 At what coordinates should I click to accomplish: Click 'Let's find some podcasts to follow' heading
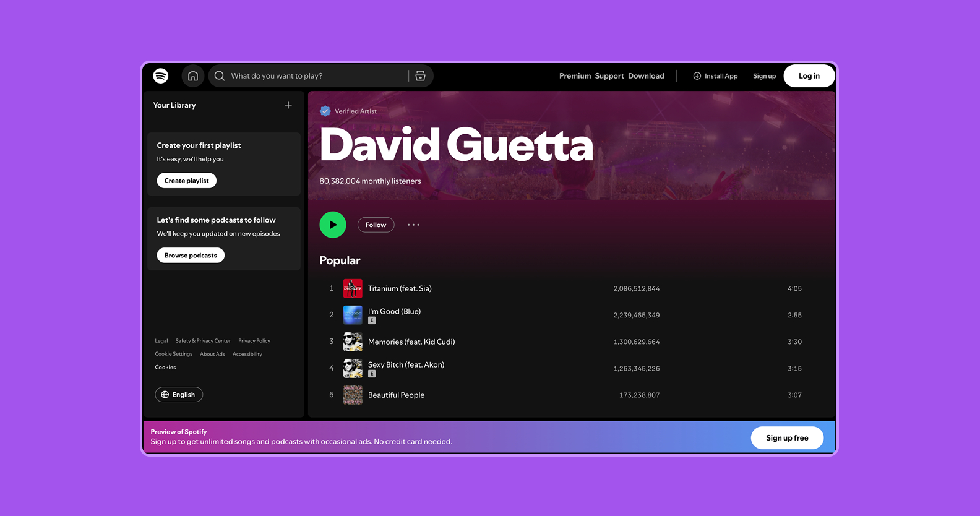(x=216, y=220)
